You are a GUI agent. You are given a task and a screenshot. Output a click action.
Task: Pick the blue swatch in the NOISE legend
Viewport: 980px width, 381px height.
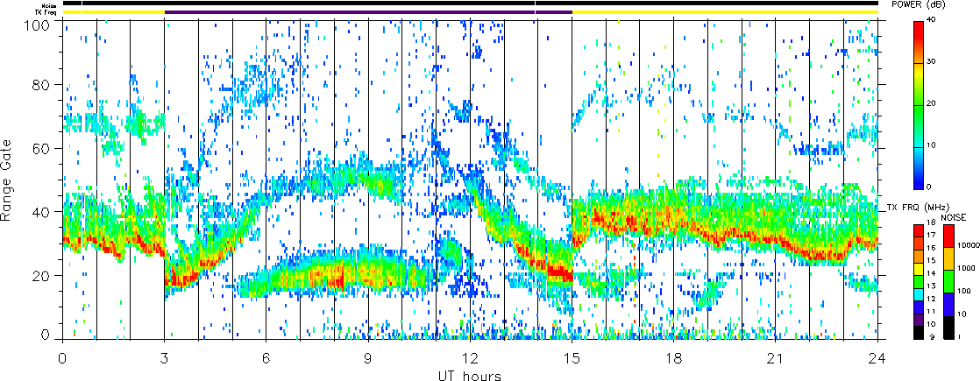click(948, 304)
